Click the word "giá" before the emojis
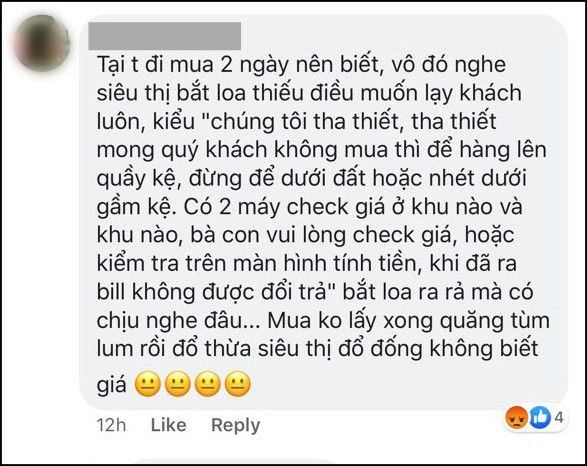Viewport: 587px width, 466px height. coord(112,386)
